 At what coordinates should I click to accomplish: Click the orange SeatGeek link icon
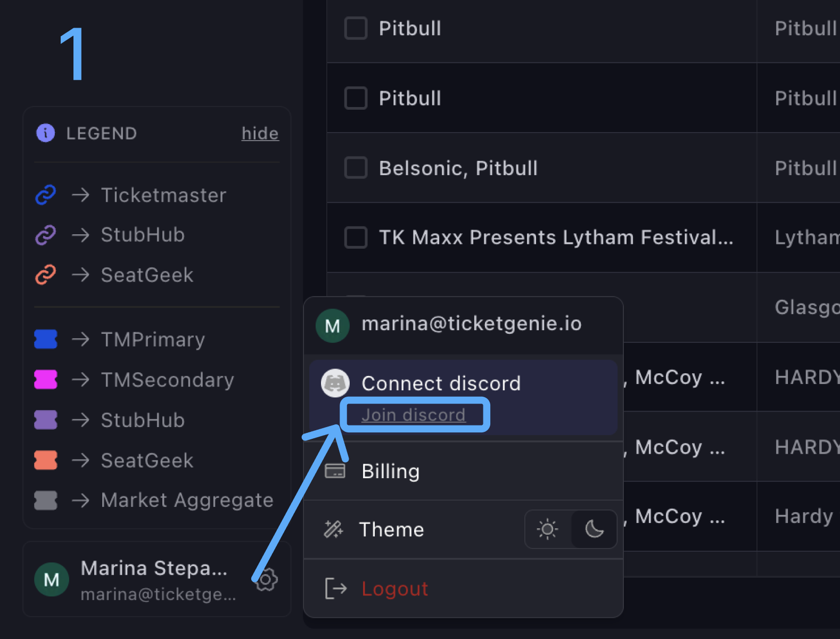click(46, 275)
